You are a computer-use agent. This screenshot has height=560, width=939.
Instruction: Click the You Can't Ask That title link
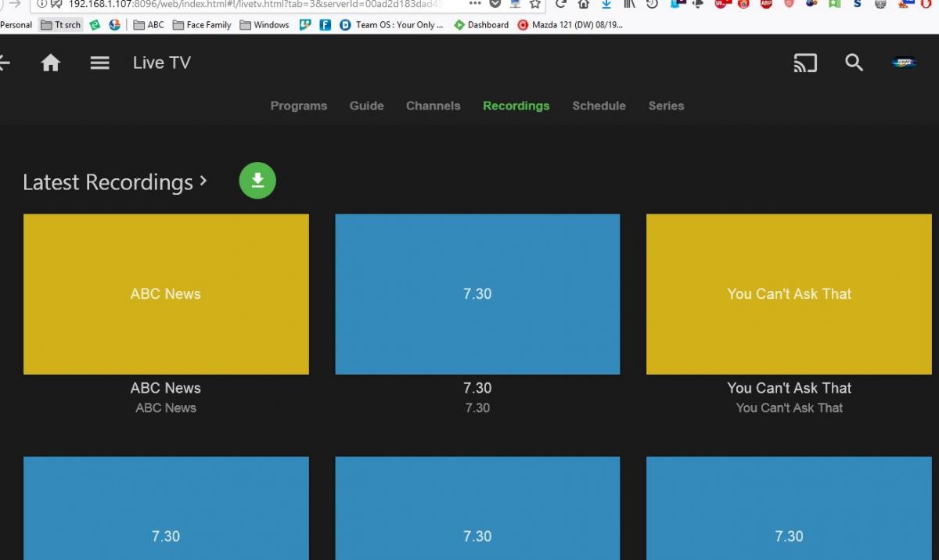(x=789, y=388)
